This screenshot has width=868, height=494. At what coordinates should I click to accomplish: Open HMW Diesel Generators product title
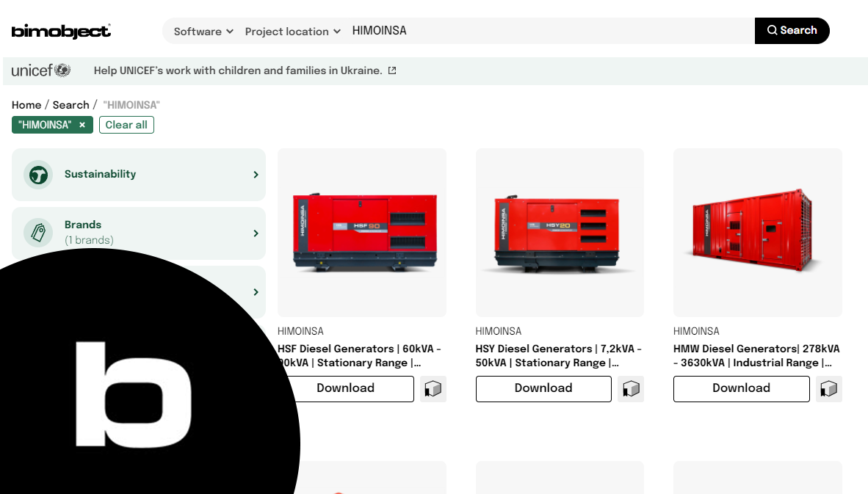pos(756,356)
